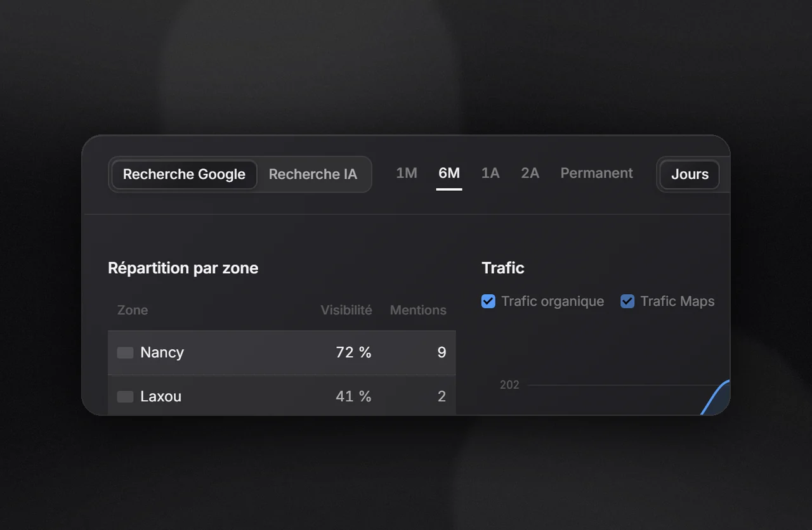This screenshot has width=812, height=530.
Task: Select the Laxou zone row
Action: 282,396
